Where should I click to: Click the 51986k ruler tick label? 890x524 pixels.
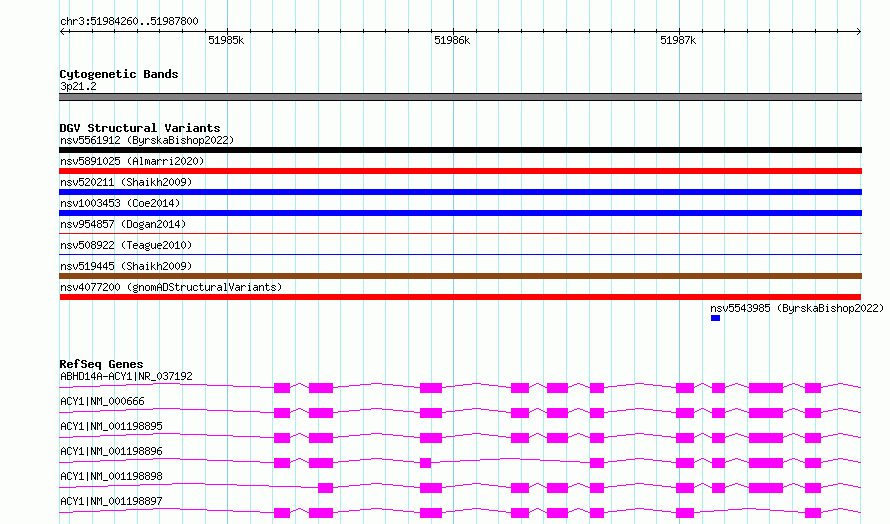click(x=452, y=40)
